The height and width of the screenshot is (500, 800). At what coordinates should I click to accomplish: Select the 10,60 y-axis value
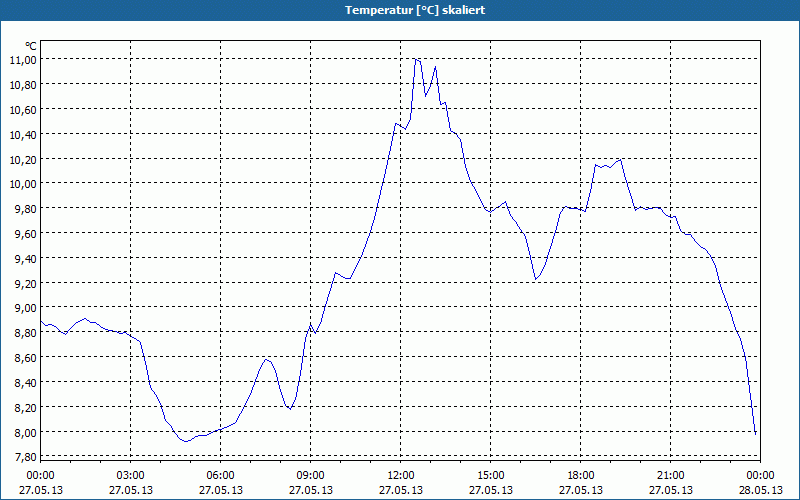coord(23,110)
